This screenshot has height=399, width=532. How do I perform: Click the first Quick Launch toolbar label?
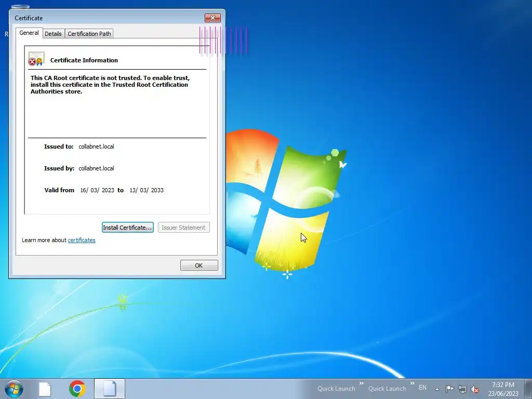click(x=336, y=389)
